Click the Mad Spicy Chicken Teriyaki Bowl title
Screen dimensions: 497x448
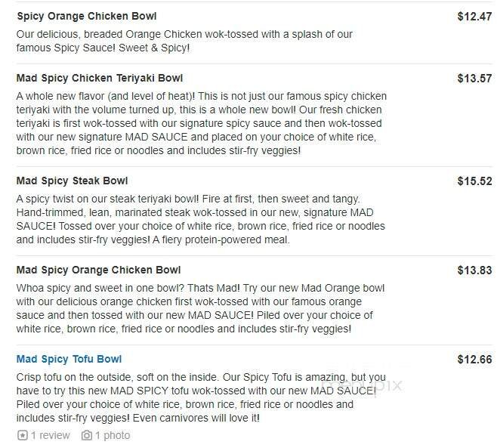[x=100, y=78]
